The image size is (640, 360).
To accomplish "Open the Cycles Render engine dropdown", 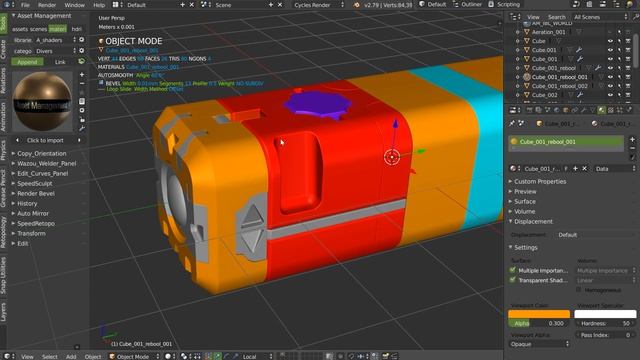I will pyautogui.click(x=318, y=5).
